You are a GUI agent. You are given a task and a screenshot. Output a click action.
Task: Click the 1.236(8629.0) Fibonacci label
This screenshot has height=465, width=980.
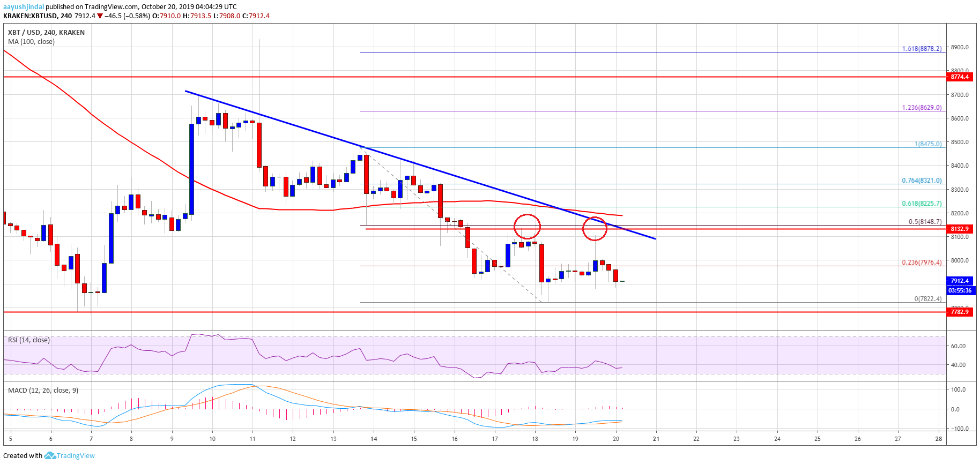(922, 108)
